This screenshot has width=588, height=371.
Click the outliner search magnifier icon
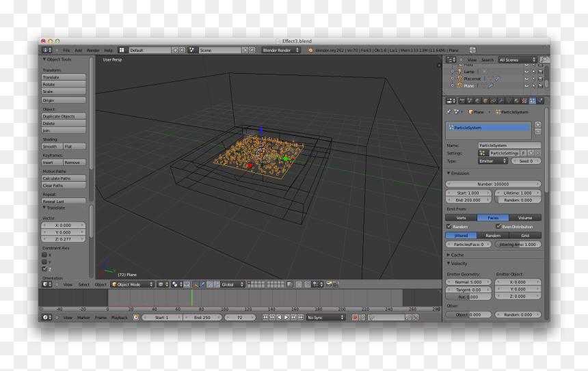pyautogui.click(x=544, y=59)
